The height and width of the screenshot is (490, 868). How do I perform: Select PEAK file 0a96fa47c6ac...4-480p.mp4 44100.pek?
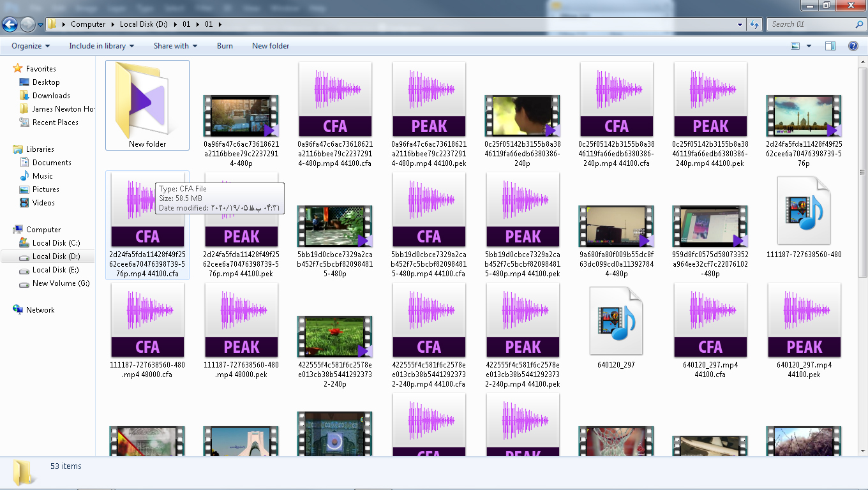[x=429, y=100]
